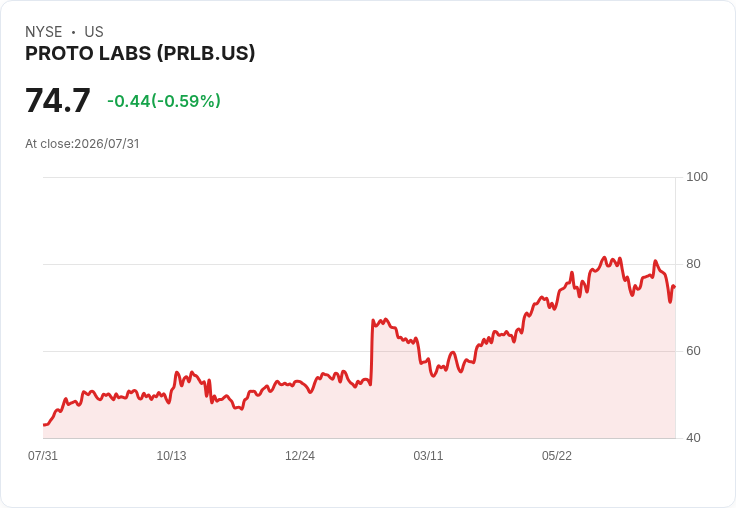Click the 03/11 x-axis date label

[428, 456]
